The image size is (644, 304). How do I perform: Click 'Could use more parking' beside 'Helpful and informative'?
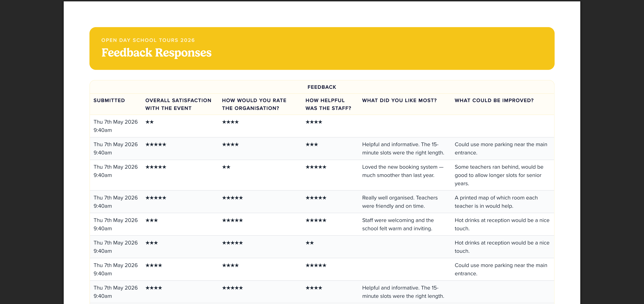click(x=501, y=149)
